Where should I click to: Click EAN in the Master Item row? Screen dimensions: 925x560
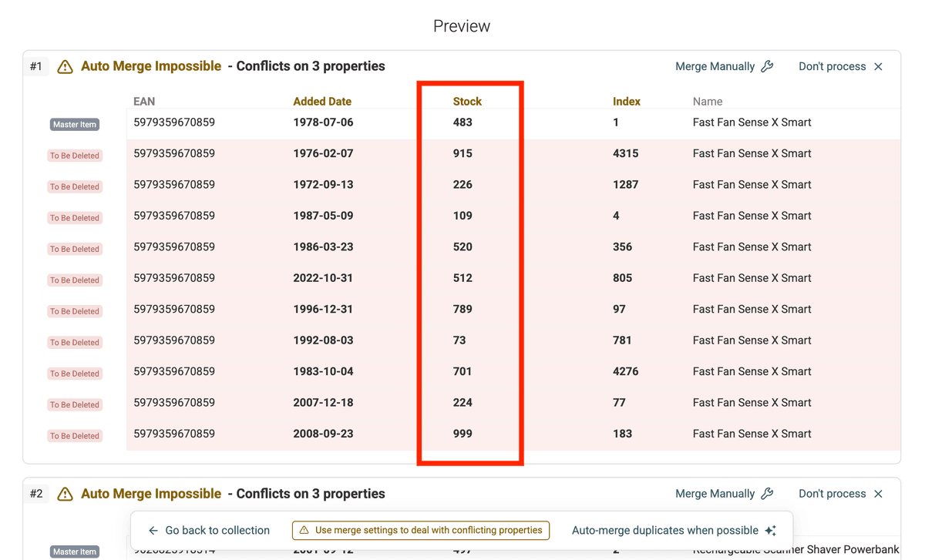coord(174,122)
